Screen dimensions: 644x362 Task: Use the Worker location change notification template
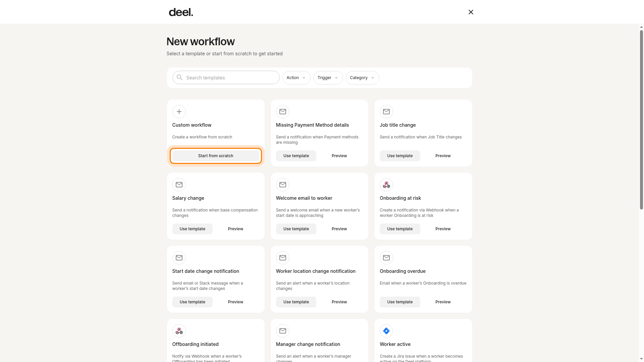296,302
